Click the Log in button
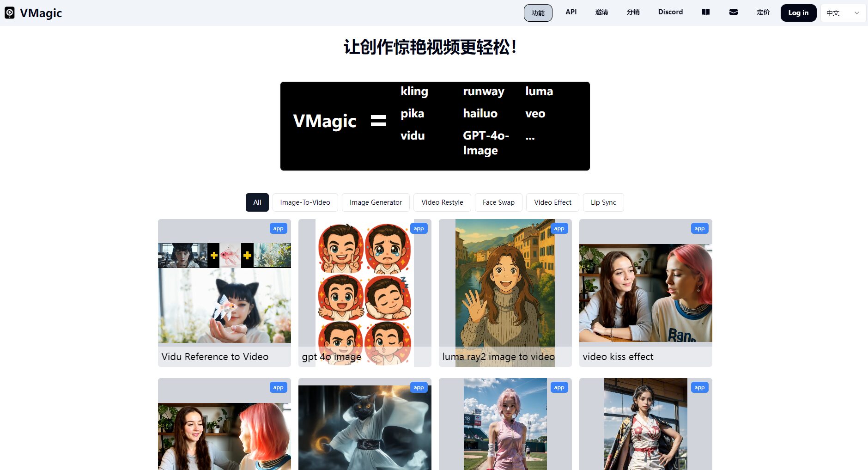The width and height of the screenshot is (868, 470). pyautogui.click(x=798, y=13)
